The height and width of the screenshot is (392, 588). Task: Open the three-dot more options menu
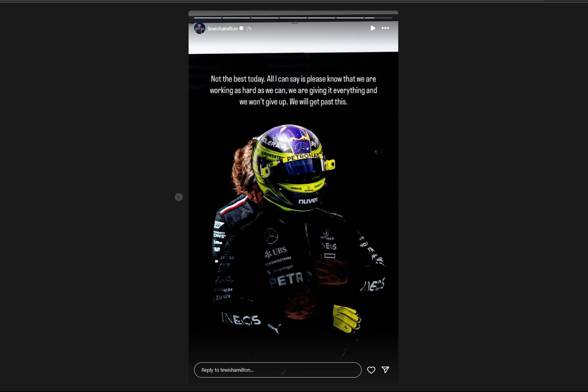(385, 28)
